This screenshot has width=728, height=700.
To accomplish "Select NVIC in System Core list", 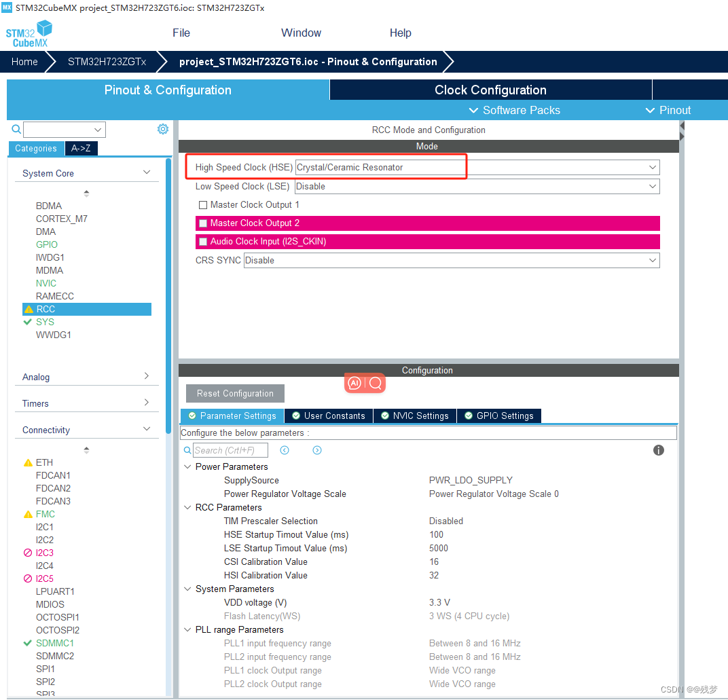I will click(46, 283).
